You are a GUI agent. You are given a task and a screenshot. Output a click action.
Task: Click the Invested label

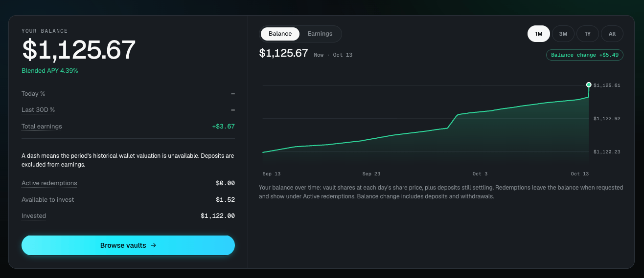point(34,216)
